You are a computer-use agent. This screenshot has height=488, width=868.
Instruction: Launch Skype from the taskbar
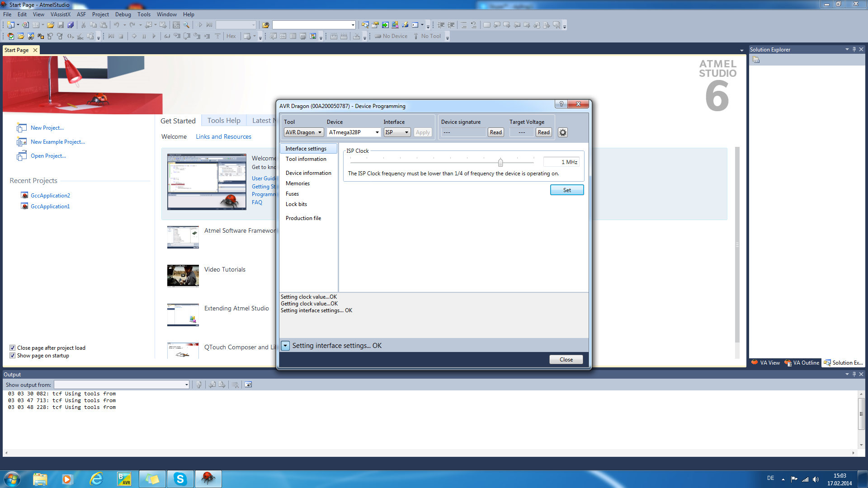click(x=180, y=479)
